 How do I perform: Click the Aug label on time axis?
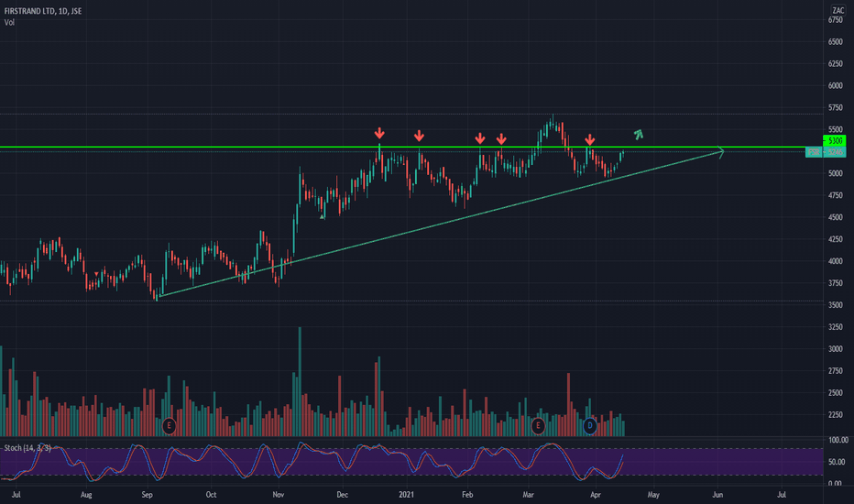86,495
